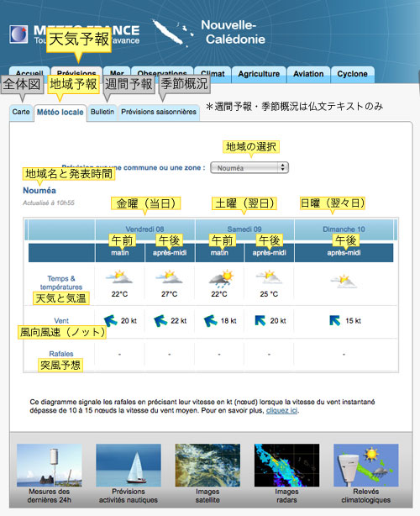Click the Météo-France logo icon
The height and width of the screenshot is (516, 420).
[x=18, y=34]
